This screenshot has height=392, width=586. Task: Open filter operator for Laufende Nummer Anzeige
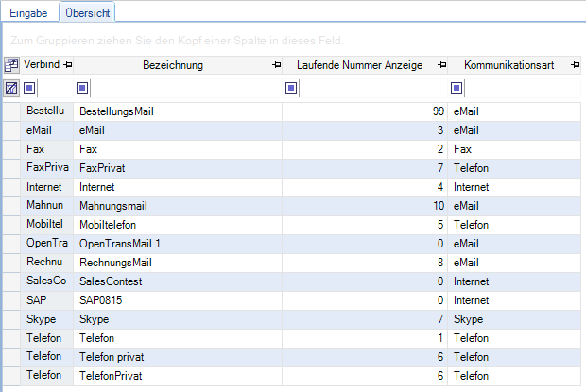(x=292, y=89)
